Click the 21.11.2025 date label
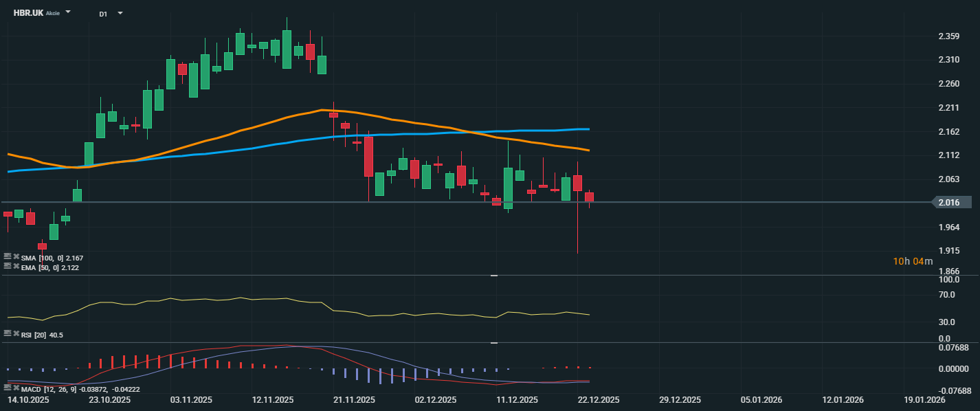Viewport: 980px width, 411px height. [x=354, y=399]
